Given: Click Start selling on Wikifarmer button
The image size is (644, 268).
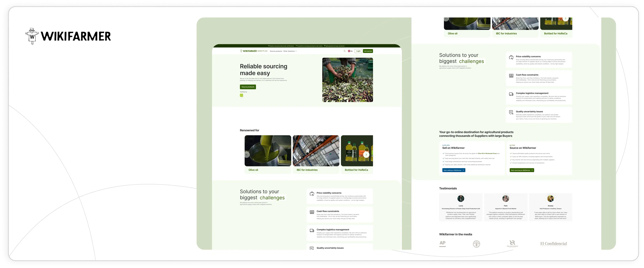Looking at the screenshot, I should [454, 170].
